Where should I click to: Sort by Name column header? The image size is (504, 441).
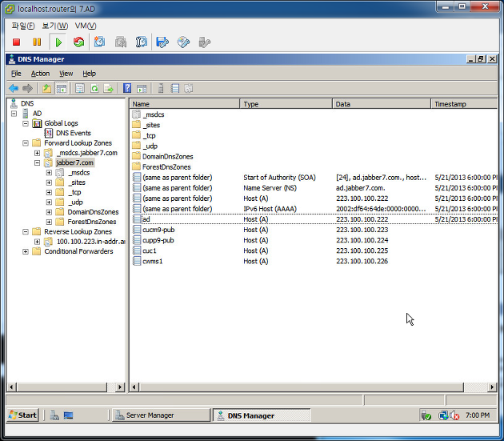[185, 104]
